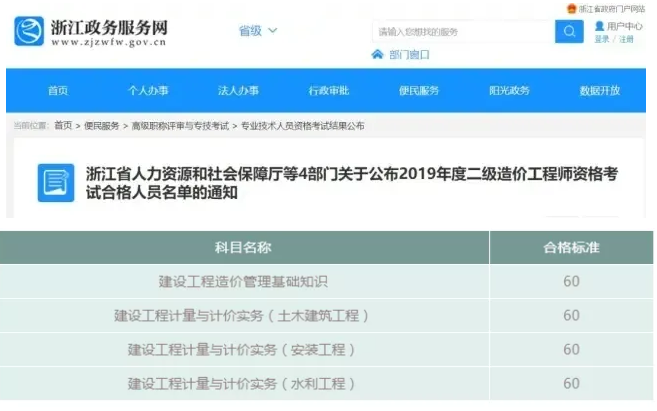Screen dimensions: 657x411
Task: Open the 首页 navigation tab
Action: (58, 91)
